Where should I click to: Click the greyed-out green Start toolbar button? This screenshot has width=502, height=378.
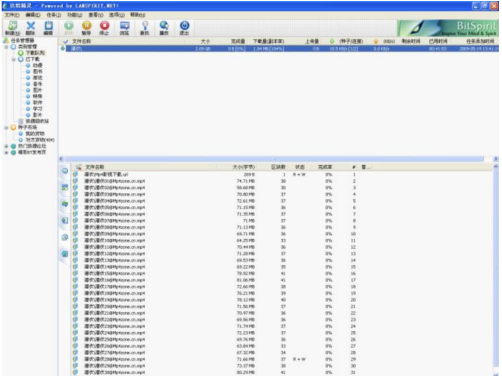69,28
